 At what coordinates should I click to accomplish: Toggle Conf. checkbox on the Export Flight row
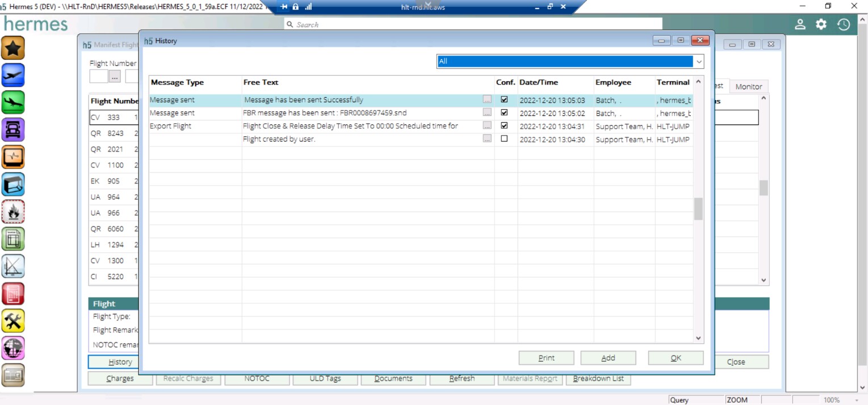[x=505, y=126]
